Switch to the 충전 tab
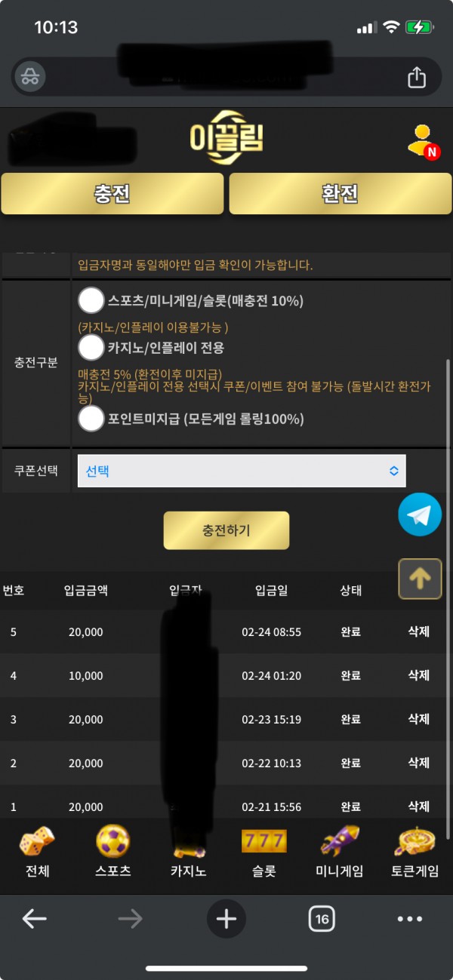453x980 pixels. click(x=112, y=194)
